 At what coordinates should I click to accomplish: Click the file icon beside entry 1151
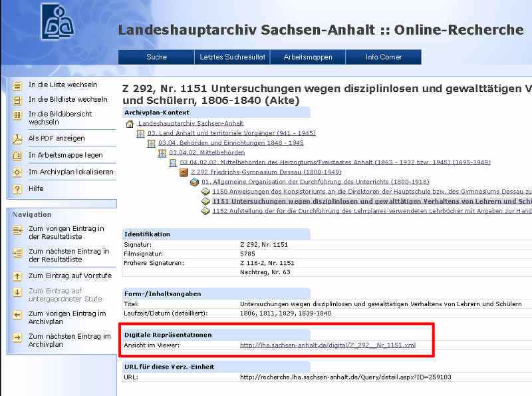(205, 202)
